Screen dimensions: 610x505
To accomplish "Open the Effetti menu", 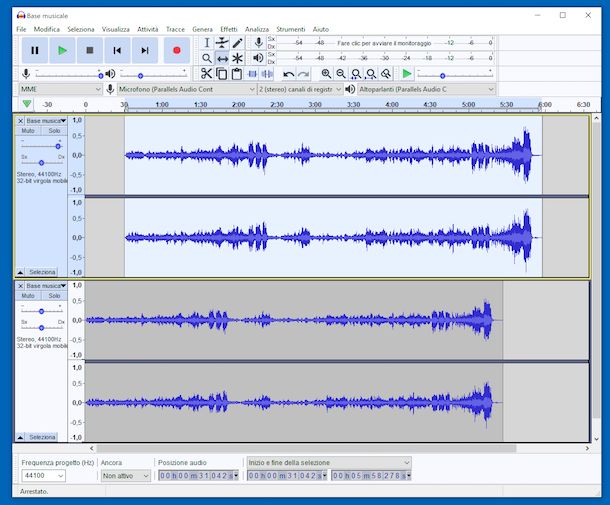I will coord(228,29).
